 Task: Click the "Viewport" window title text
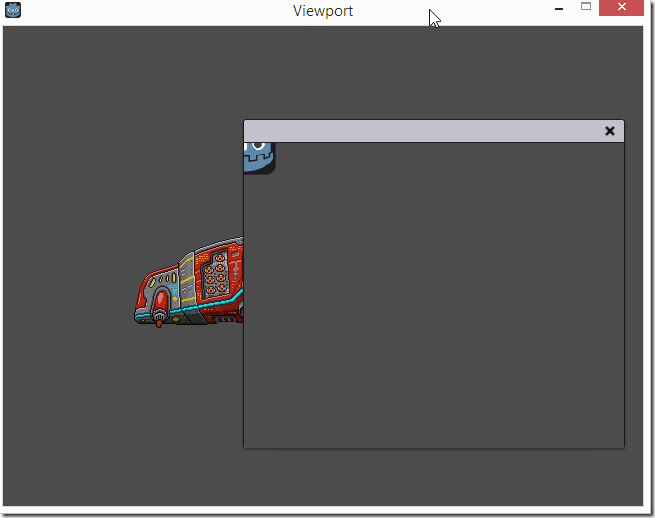click(323, 11)
